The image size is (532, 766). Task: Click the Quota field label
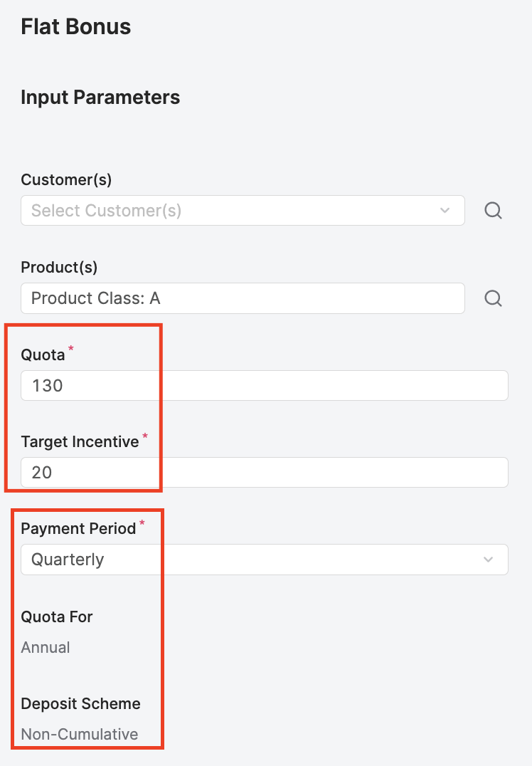[43, 355]
